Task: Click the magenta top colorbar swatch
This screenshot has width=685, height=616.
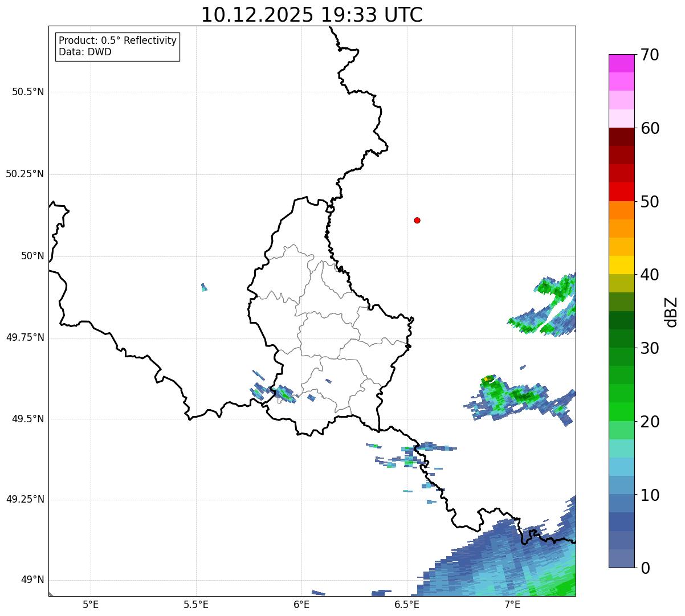Action: pyautogui.click(x=622, y=63)
